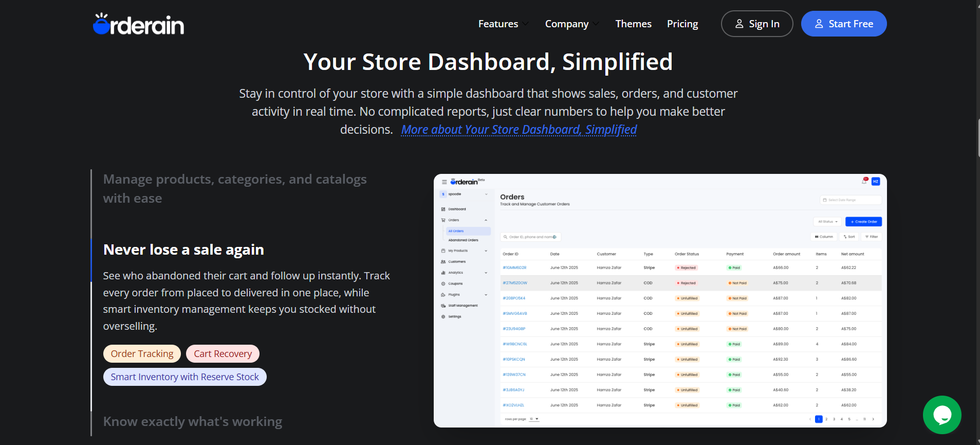Expand My Products chevron in preview sidebar
The image size is (980, 445).
486,251
